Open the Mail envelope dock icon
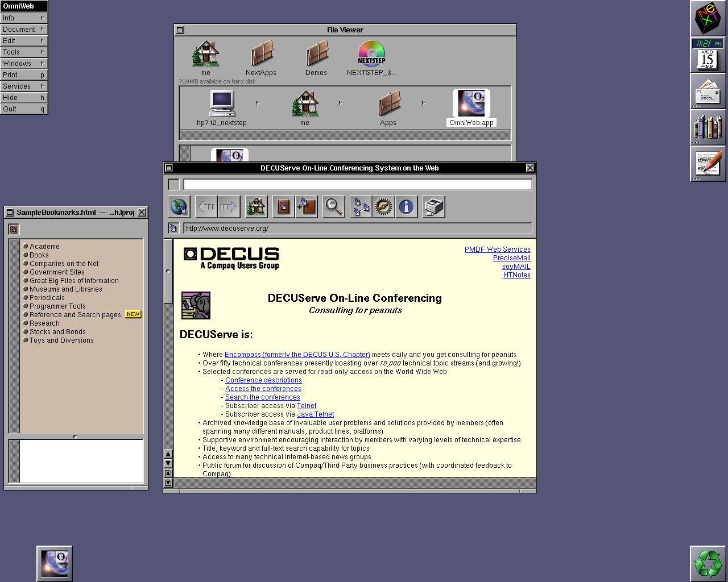The width and height of the screenshot is (728, 582). pyautogui.click(x=708, y=91)
